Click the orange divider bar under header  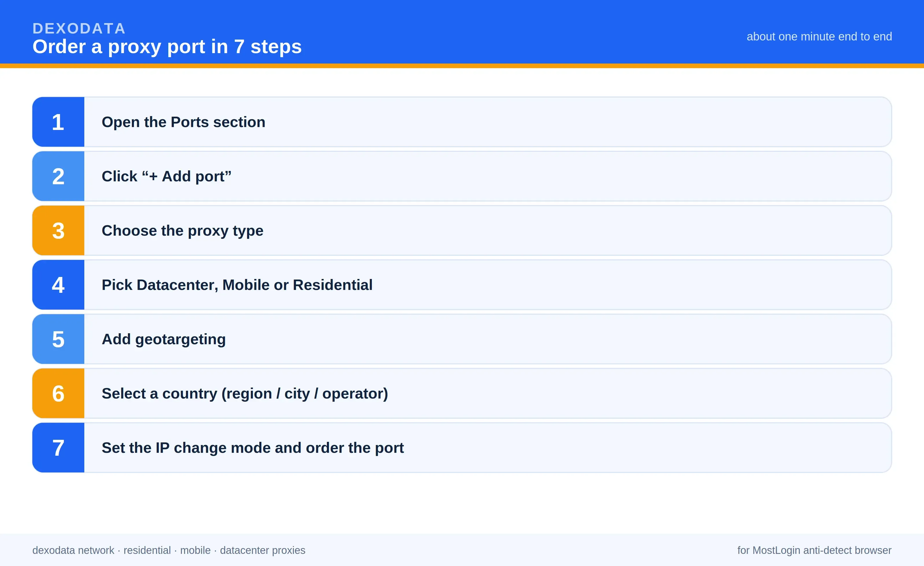[462, 66]
